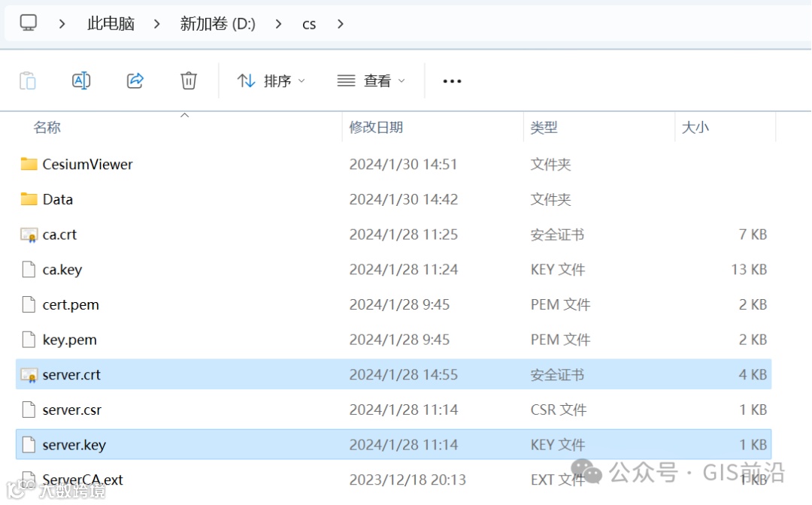The image size is (812, 505).
Task: Open the more options ellipsis menu
Action: (452, 81)
